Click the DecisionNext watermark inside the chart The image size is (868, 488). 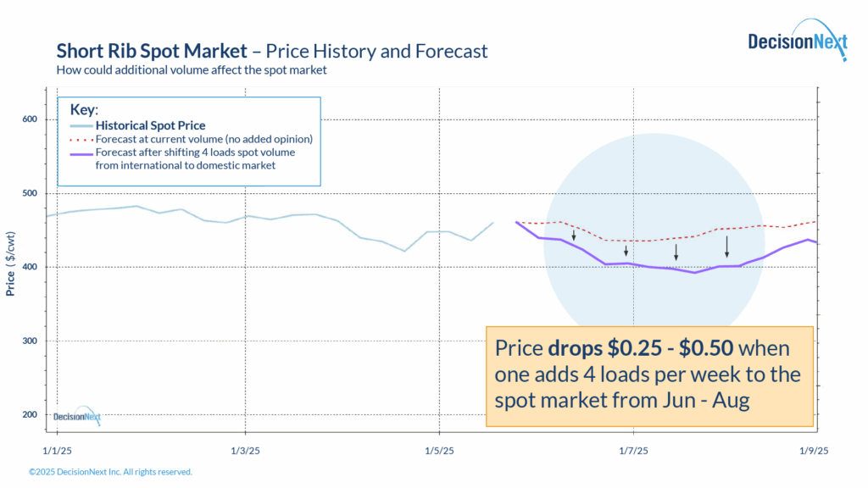coord(77,415)
